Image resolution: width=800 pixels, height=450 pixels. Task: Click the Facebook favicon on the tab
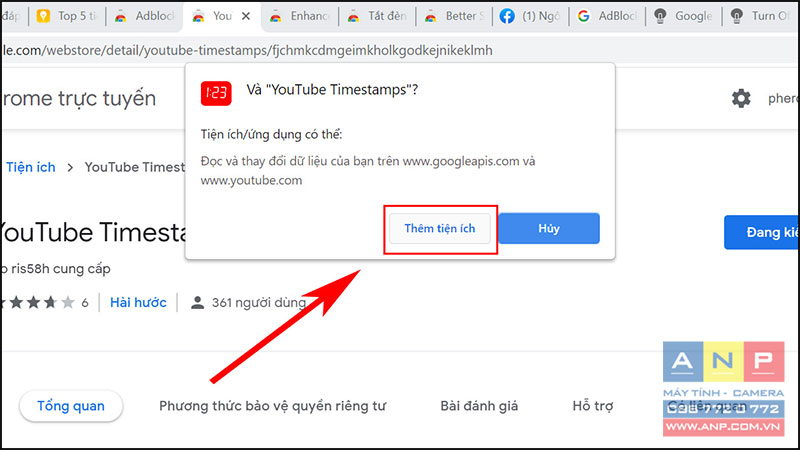point(507,16)
